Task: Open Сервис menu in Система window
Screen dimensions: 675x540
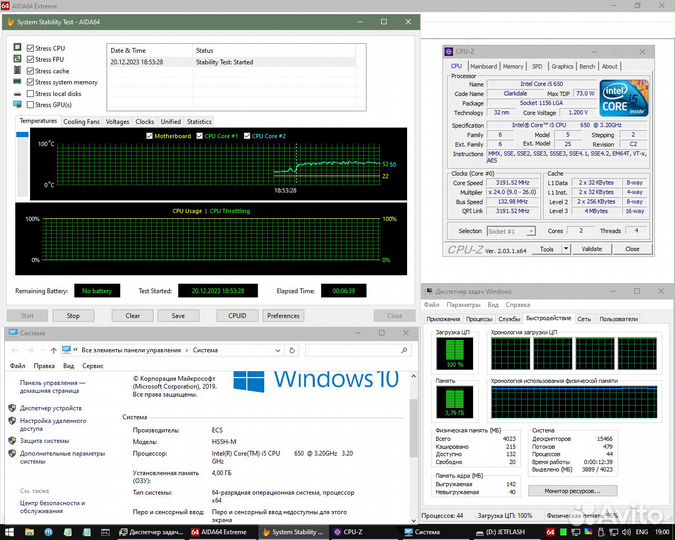Action: tap(93, 366)
